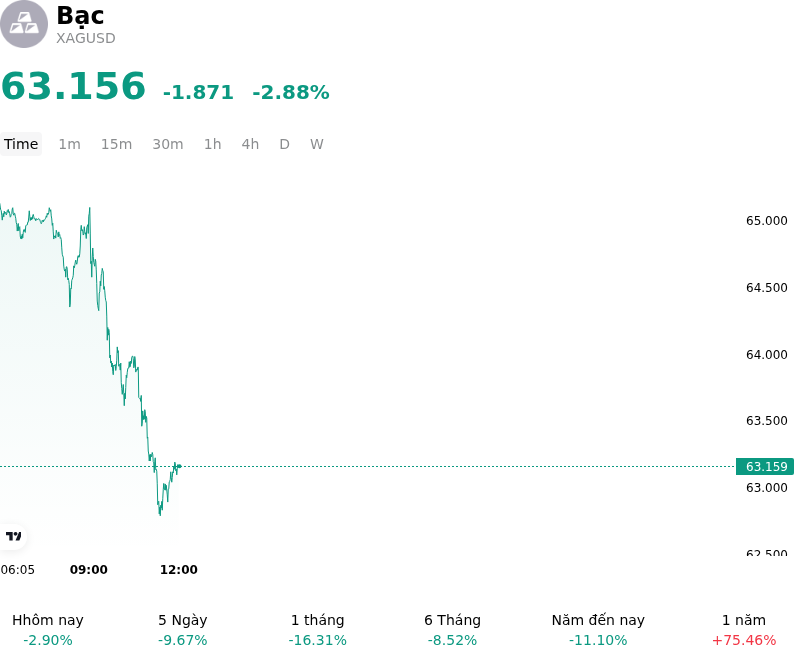Select the 1 năm performance range
800x660 pixels.
[x=744, y=630]
